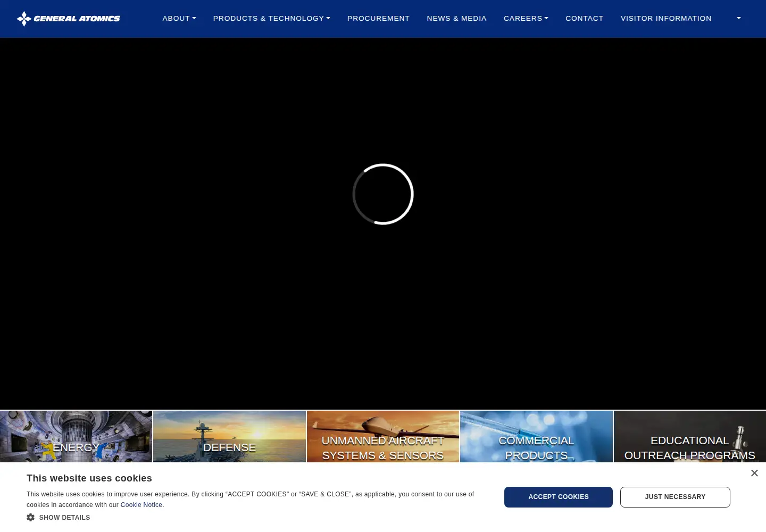
Task: Choose the Just Necessary button
Action: pos(675,497)
